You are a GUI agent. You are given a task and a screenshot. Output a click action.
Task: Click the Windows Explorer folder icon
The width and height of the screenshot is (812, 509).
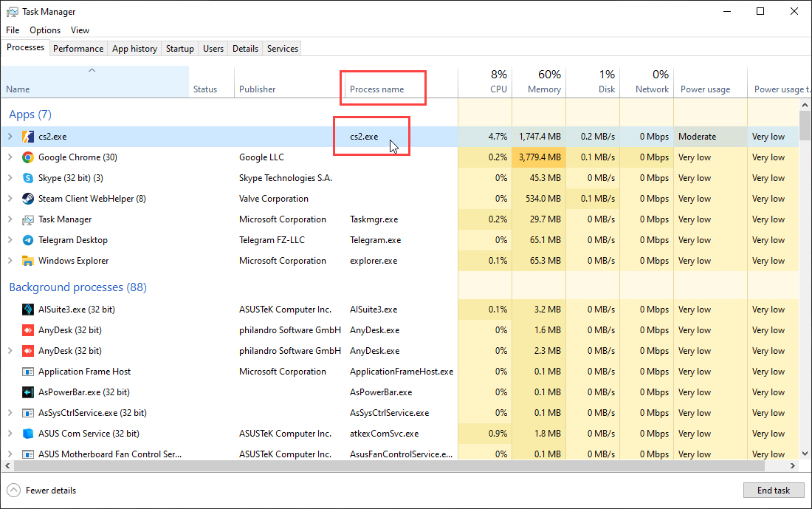[28, 261]
